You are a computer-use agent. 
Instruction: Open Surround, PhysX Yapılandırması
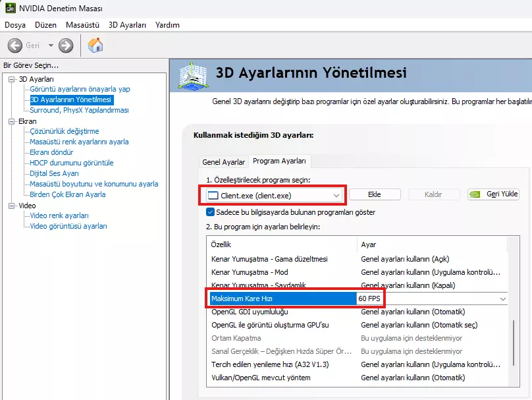79,110
